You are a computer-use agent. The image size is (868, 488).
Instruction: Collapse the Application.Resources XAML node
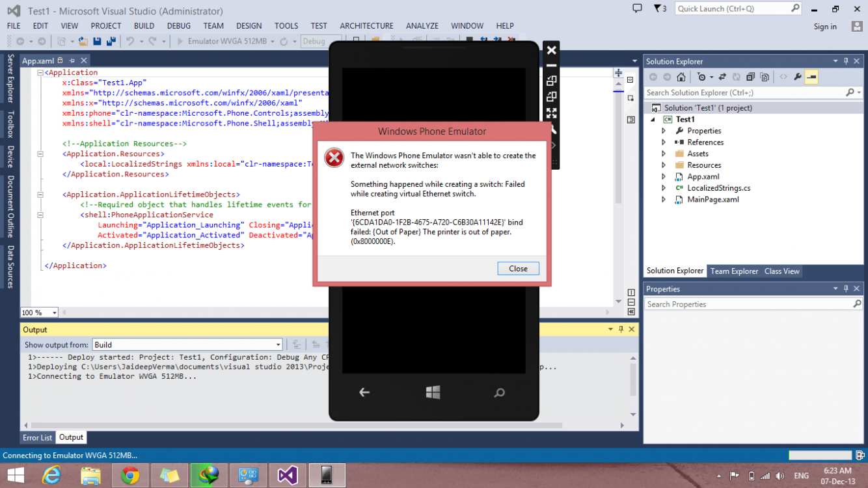pyautogui.click(x=40, y=154)
